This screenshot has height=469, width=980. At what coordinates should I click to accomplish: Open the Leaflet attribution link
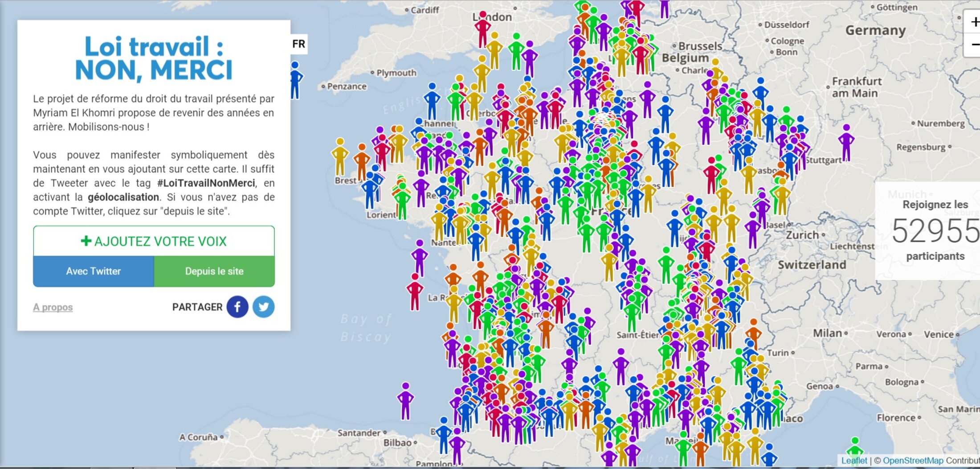click(x=854, y=461)
